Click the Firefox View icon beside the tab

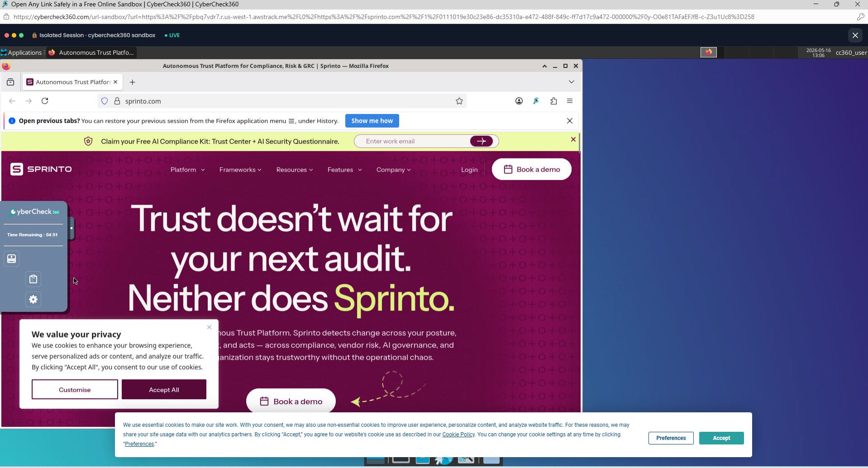pyautogui.click(x=10, y=82)
